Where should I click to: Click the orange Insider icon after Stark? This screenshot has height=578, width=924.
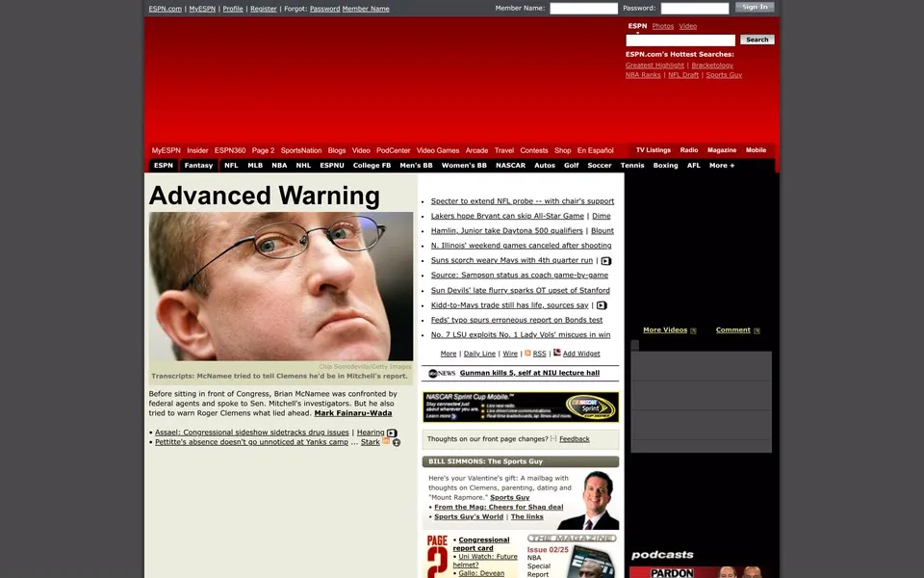386,440
